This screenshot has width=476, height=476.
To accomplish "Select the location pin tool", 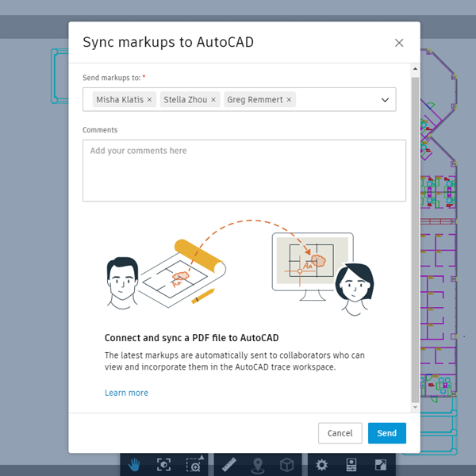I will [258, 465].
